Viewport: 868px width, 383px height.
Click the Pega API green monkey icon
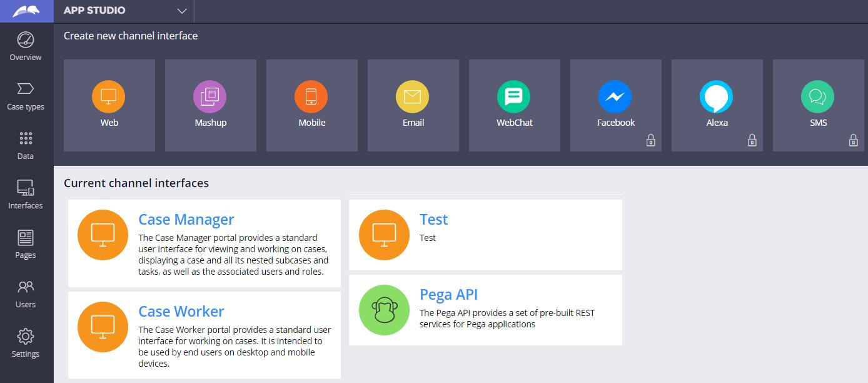384,310
